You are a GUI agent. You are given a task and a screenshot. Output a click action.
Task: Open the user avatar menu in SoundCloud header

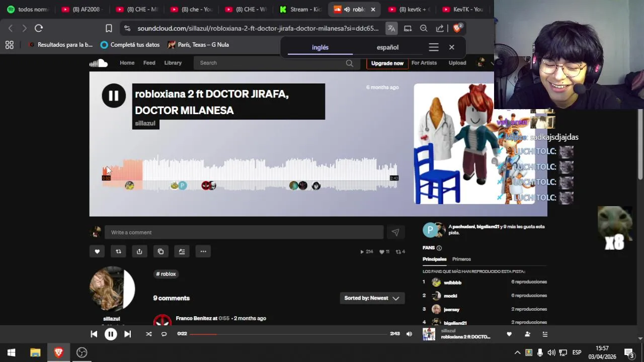pos(481,63)
